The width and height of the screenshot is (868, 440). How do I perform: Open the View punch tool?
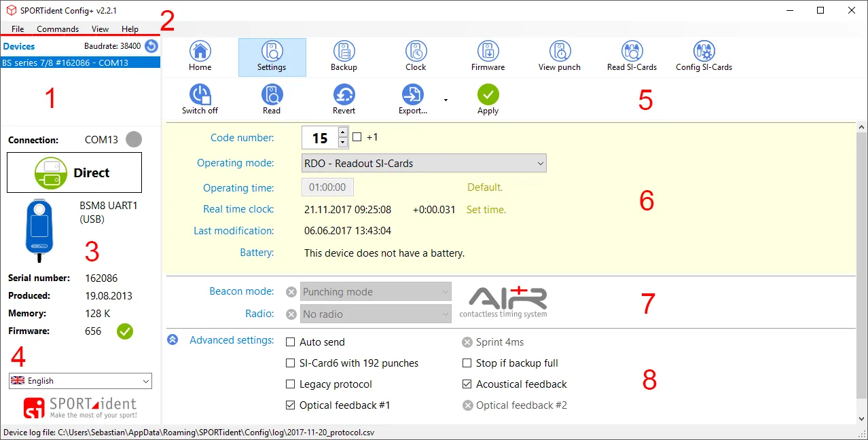(560, 51)
